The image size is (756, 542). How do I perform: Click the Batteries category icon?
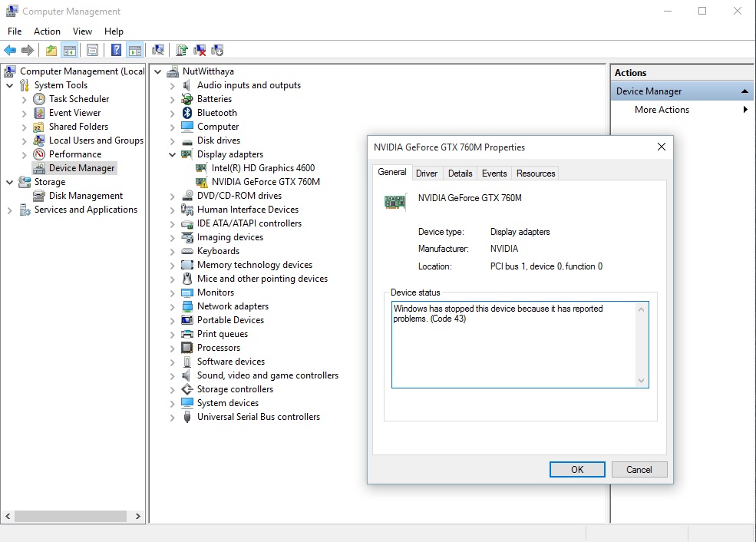coord(187,99)
